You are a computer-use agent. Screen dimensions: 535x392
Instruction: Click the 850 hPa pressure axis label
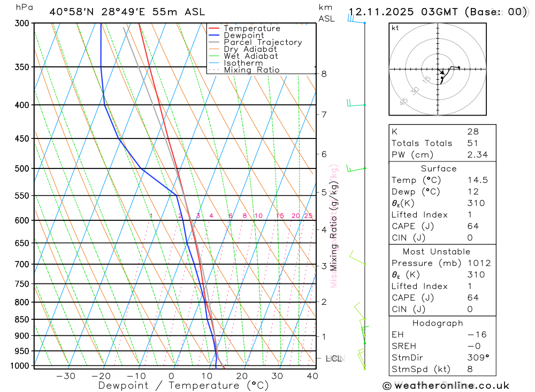pyautogui.click(x=22, y=320)
